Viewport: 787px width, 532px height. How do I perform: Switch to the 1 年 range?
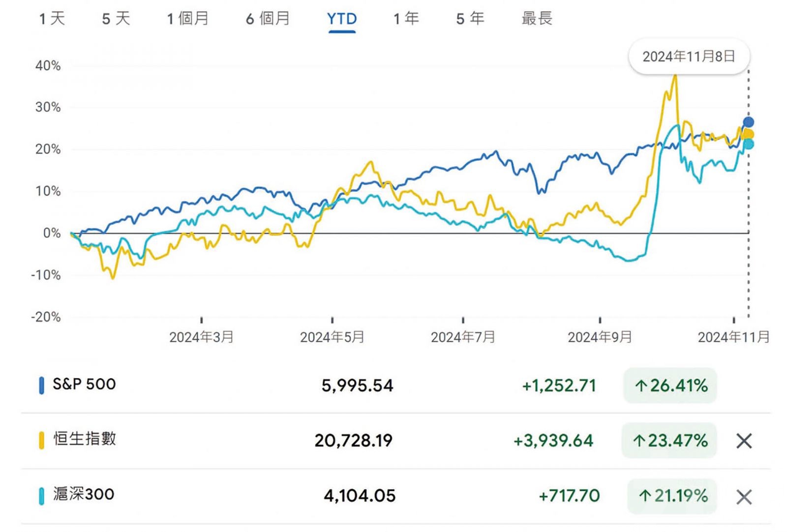[406, 19]
